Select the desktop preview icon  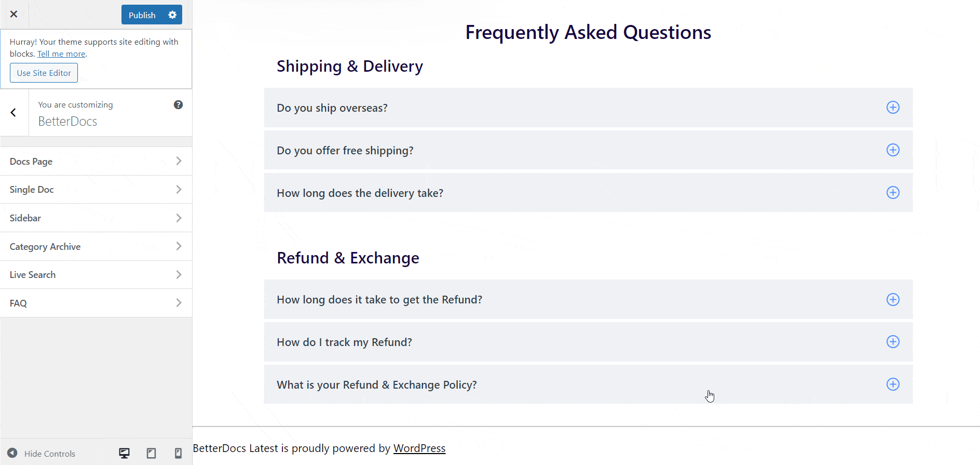coord(124,453)
